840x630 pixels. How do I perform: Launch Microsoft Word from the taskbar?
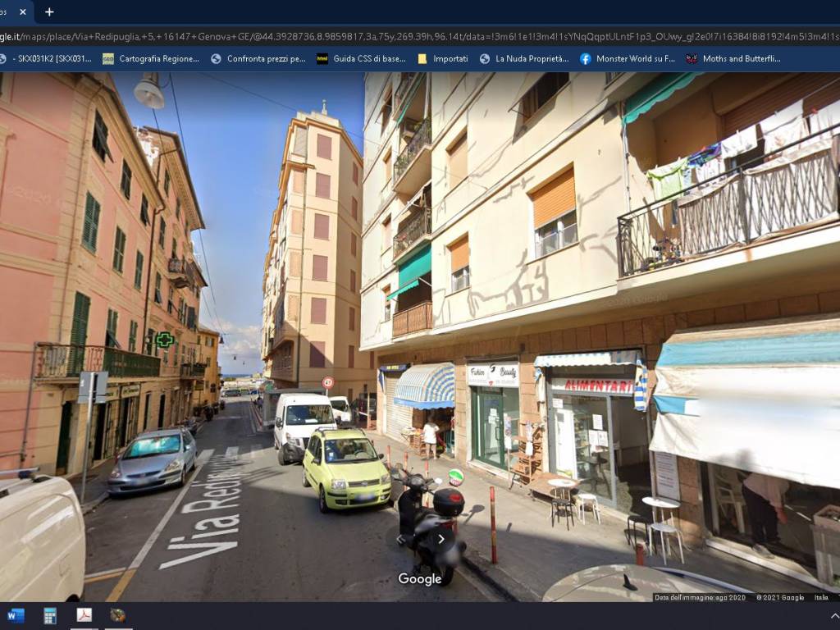pos(16,615)
